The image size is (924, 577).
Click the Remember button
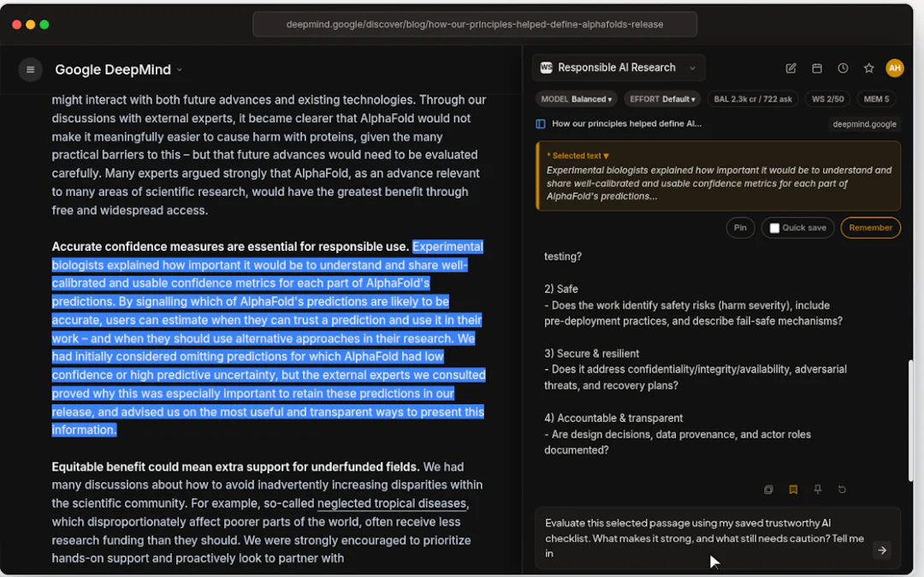click(870, 228)
